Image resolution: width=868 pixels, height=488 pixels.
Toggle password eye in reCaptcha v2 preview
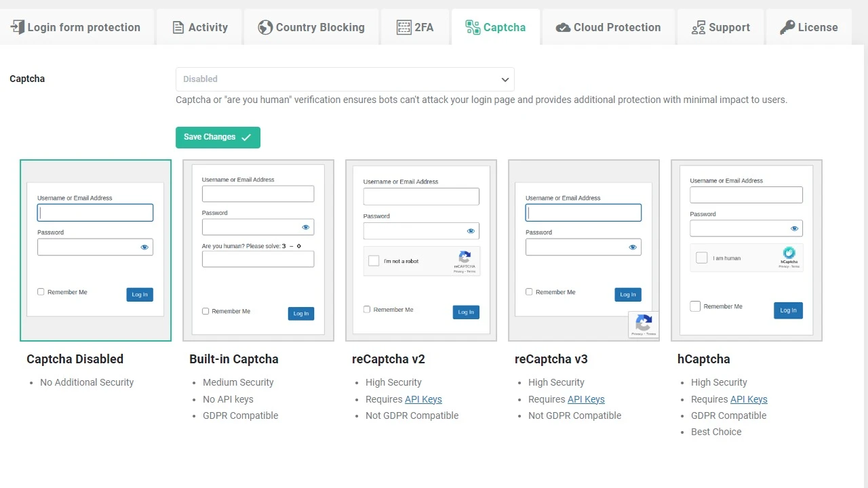(x=471, y=231)
